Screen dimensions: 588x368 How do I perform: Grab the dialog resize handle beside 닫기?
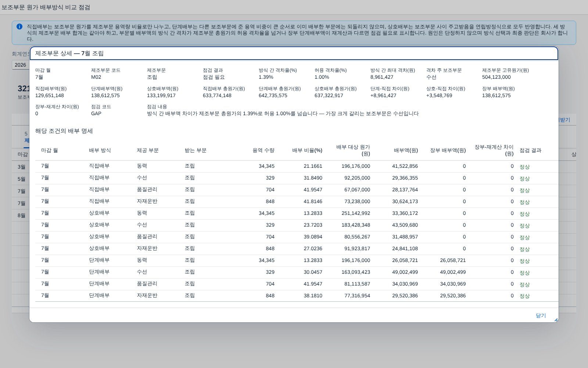pos(556,320)
